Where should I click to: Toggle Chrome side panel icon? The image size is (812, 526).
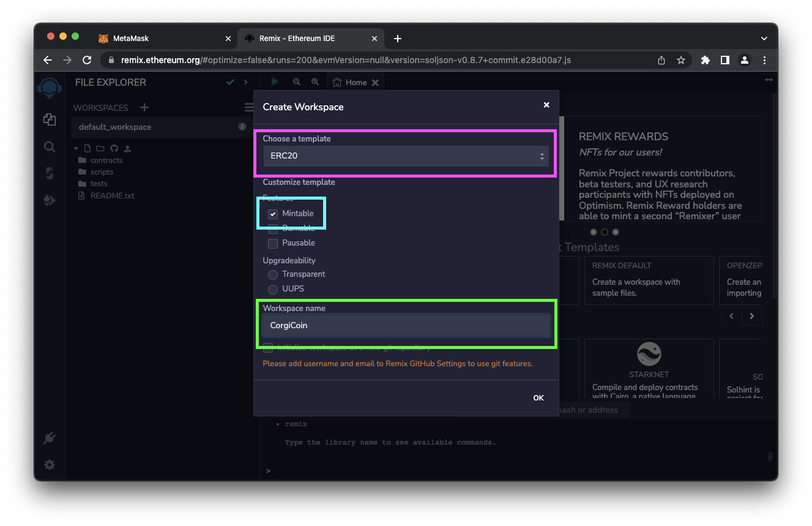click(725, 60)
